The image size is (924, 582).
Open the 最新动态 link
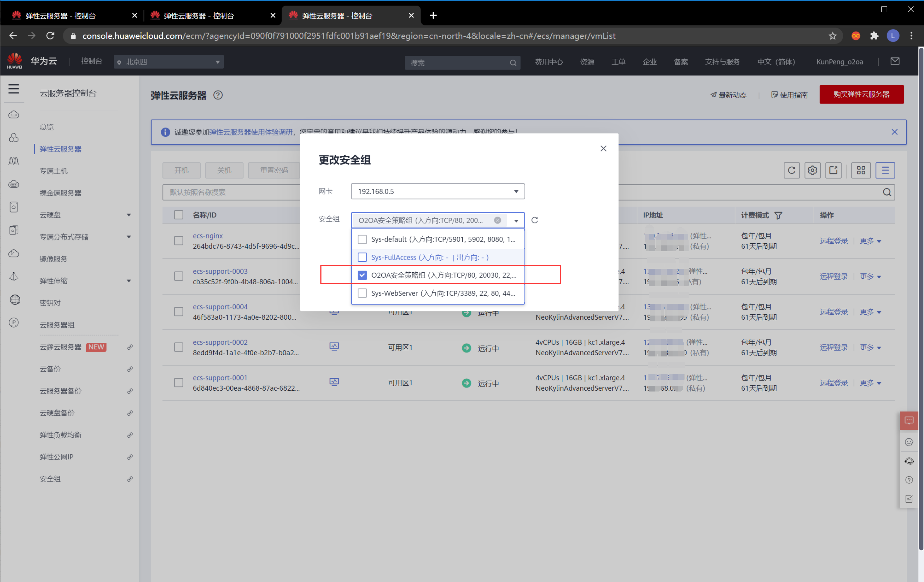click(x=728, y=95)
